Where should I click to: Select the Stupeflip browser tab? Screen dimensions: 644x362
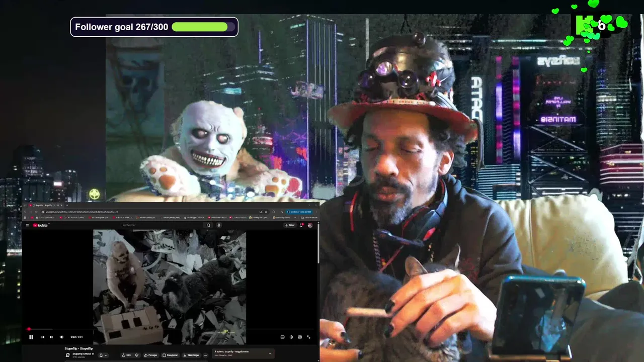click(45, 205)
